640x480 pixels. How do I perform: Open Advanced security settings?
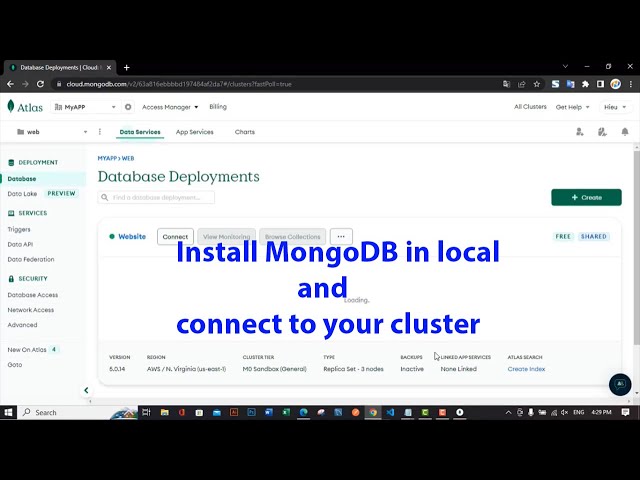click(22, 325)
